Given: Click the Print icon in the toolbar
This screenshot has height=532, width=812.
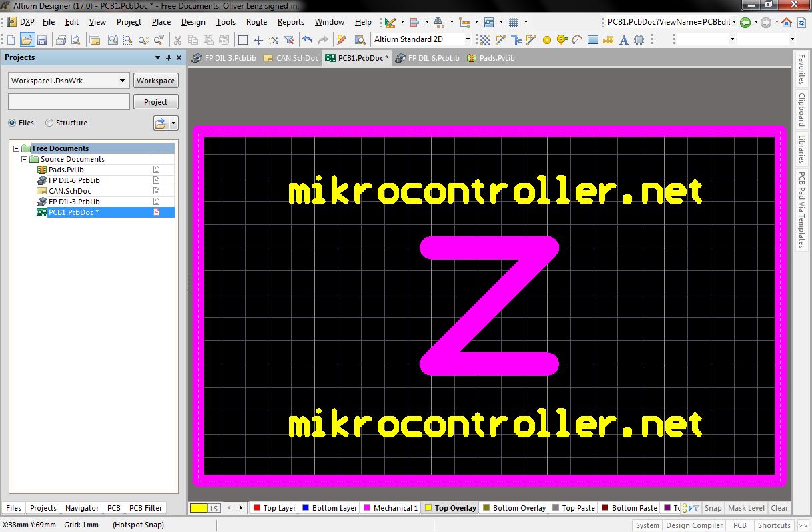Looking at the screenshot, I should 61,40.
